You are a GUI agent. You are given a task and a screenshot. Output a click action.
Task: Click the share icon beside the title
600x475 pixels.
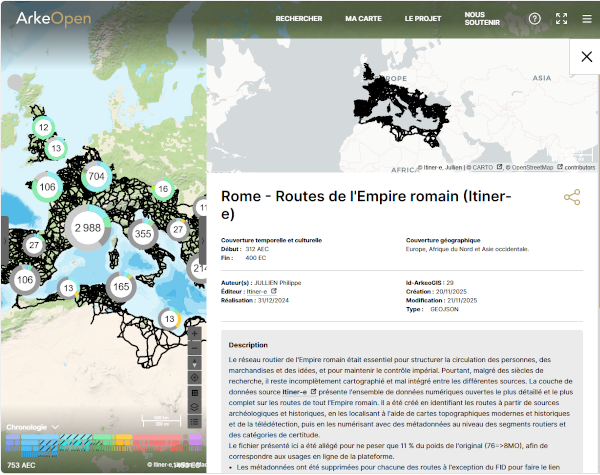572,197
